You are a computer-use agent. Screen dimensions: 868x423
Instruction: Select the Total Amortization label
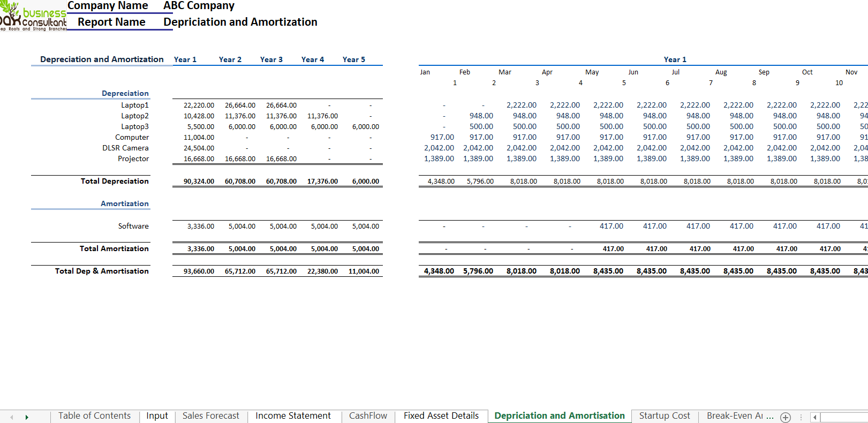pyautogui.click(x=114, y=248)
